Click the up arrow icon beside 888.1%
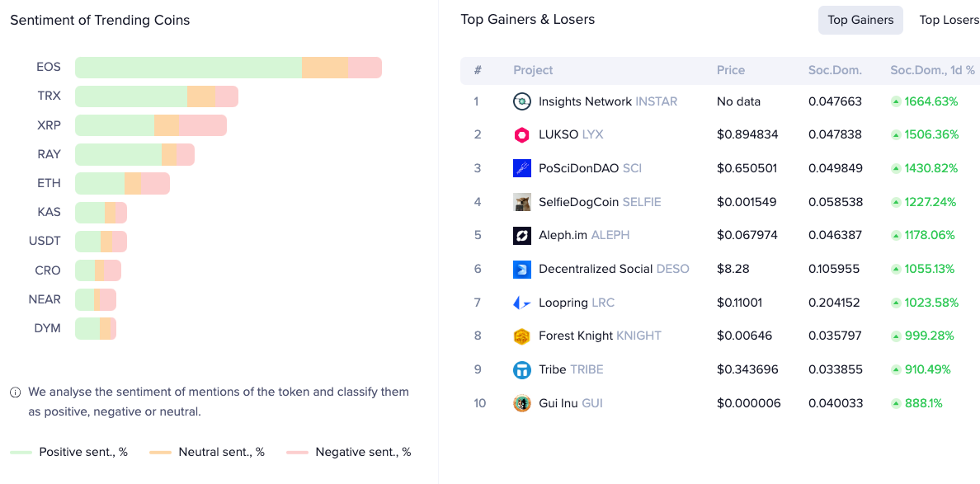 pos(896,403)
